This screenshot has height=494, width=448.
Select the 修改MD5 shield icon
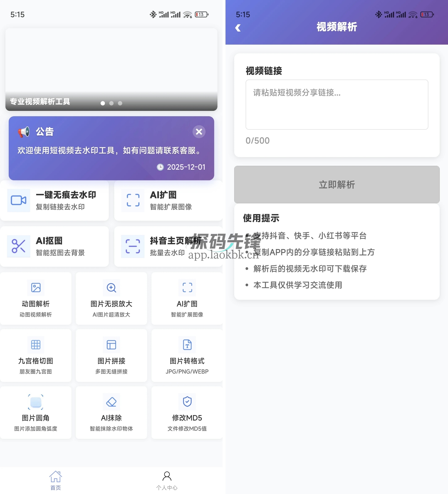pyautogui.click(x=187, y=402)
